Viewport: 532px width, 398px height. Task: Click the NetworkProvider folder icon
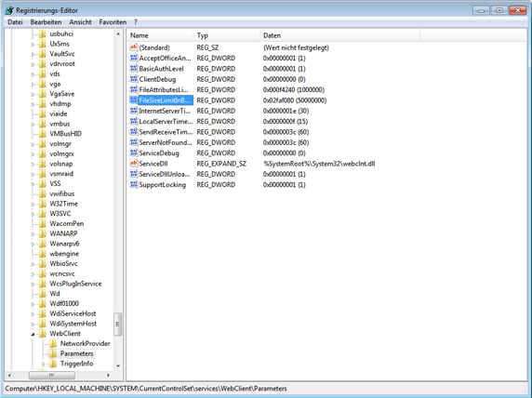coord(53,343)
